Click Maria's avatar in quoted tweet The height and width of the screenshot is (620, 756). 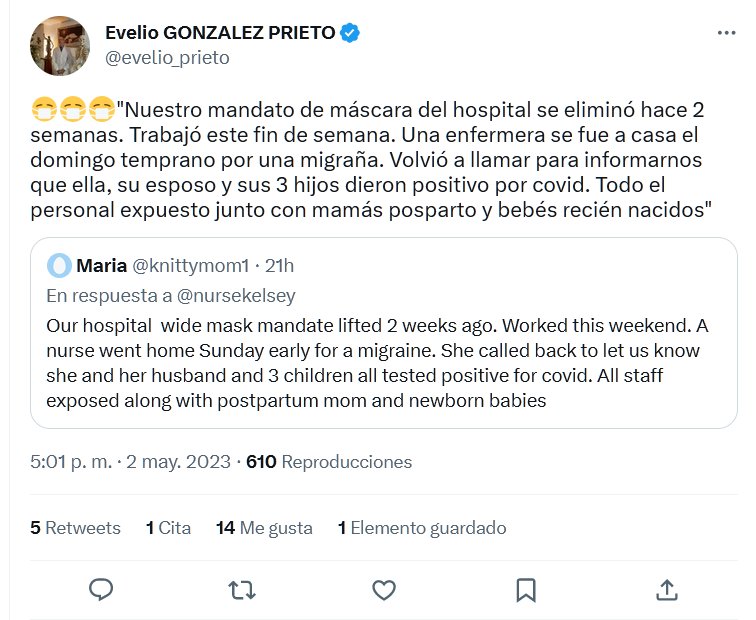pos(59,265)
